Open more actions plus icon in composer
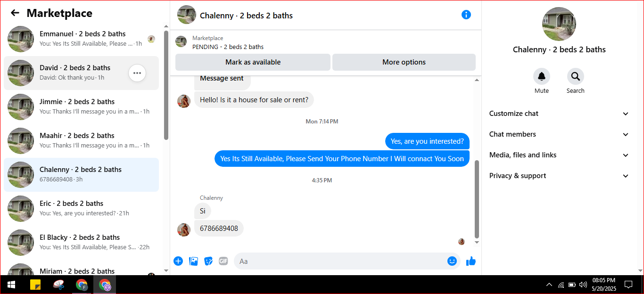 click(x=178, y=261)
